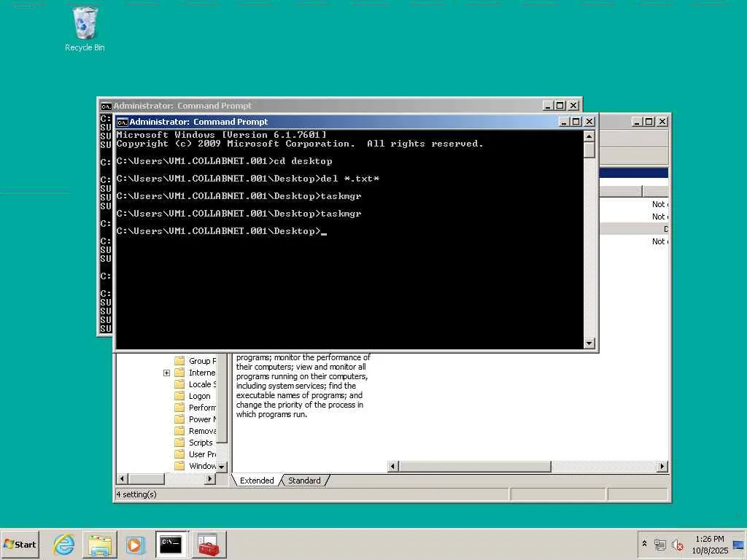This screenshot has width=747, height=560.
Task: Click the background Command Prompt system menu icon
Action: click(106, 106)
